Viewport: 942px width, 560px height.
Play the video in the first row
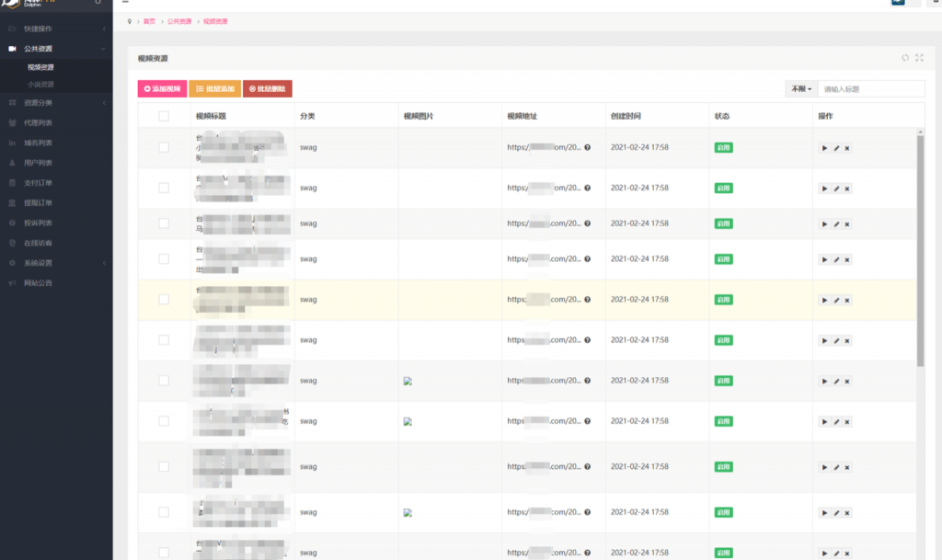click(x=824, y=148)
